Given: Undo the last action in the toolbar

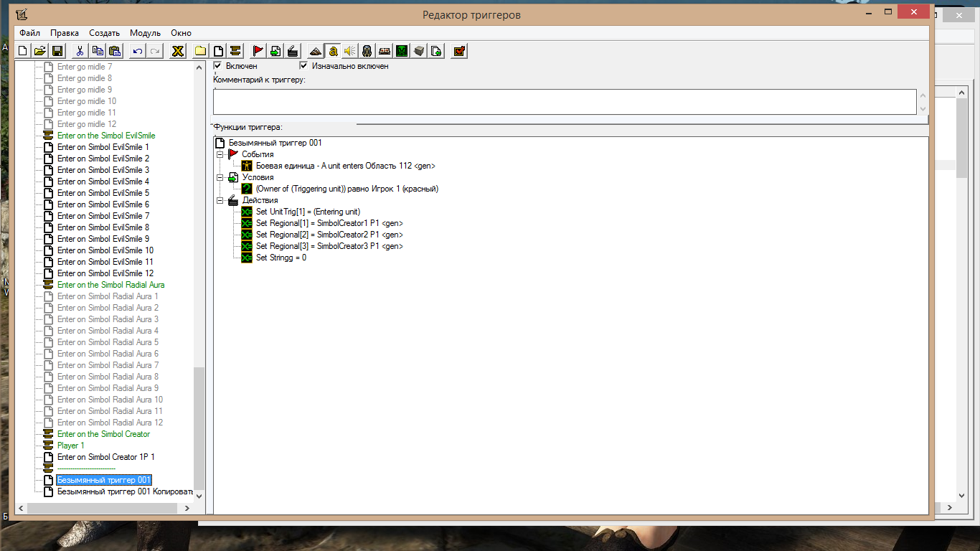Looking at the screenshot, I should point(138,50).
